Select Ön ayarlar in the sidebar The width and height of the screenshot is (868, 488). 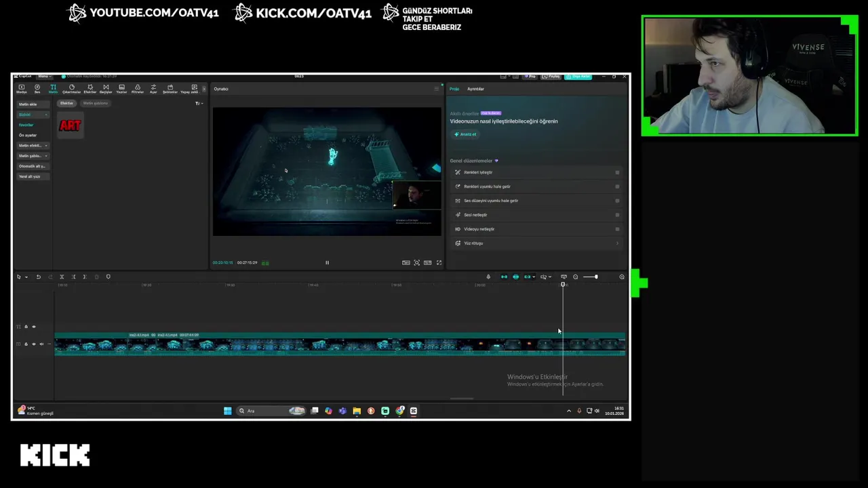point(28,135)
